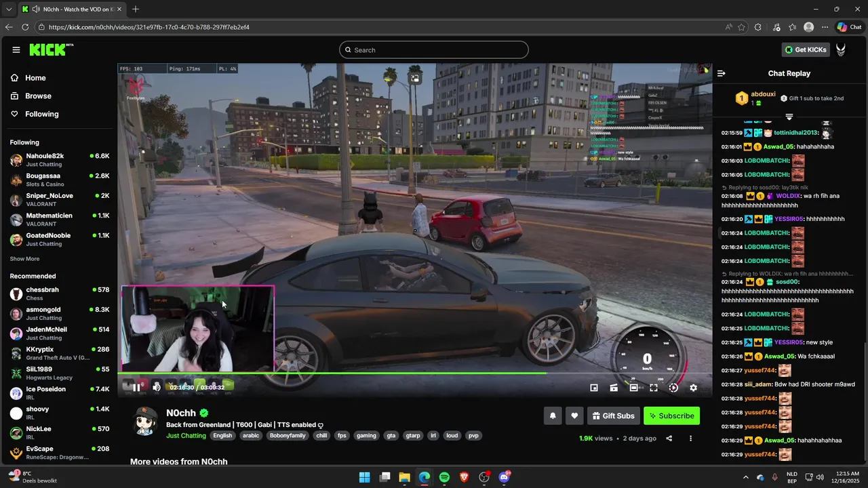Screen dimensions: 868x488
Task: Open abdouxi leaderboard entry
Action: [755, 98]
